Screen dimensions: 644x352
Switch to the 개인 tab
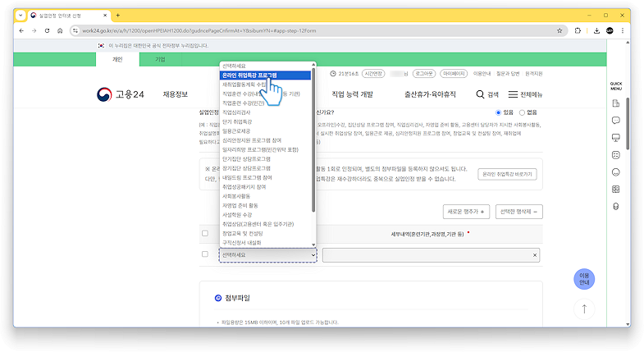117,60
